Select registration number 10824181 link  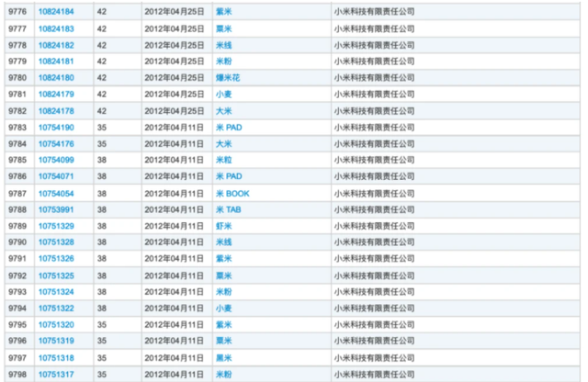pos(56,61)
